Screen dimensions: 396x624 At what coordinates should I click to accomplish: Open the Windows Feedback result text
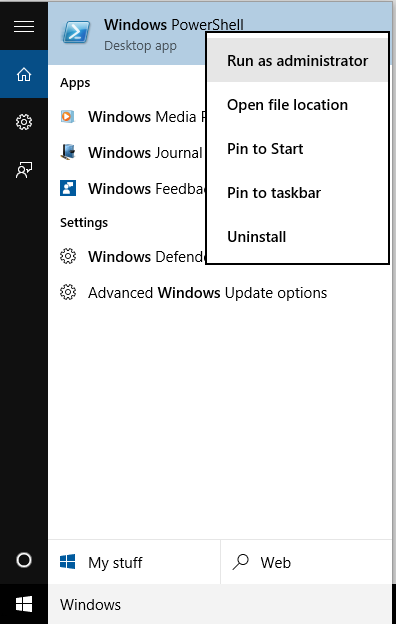146,189
